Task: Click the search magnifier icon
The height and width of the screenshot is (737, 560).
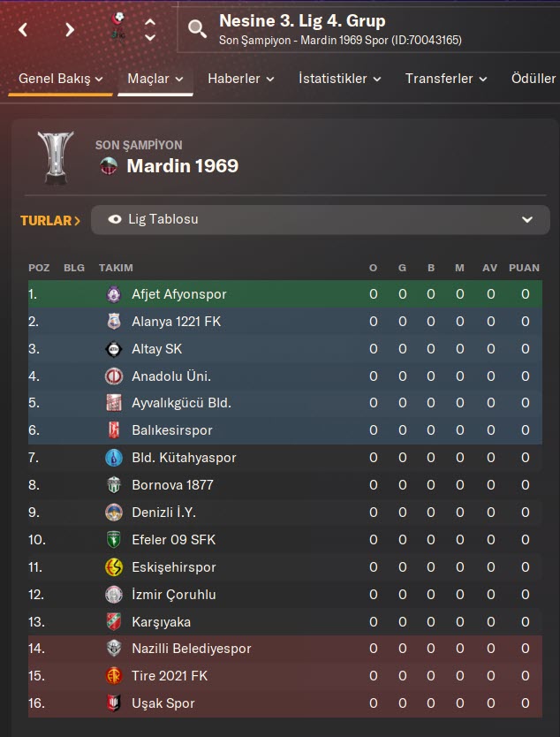Action: pyautogui.click(x=198, y=29)
